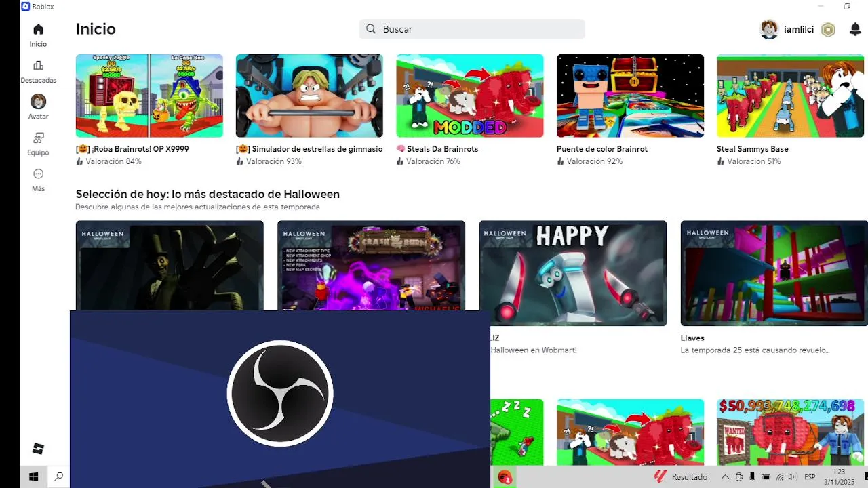
Task: Show hidden system tray icons
Action: click(725, 477)
